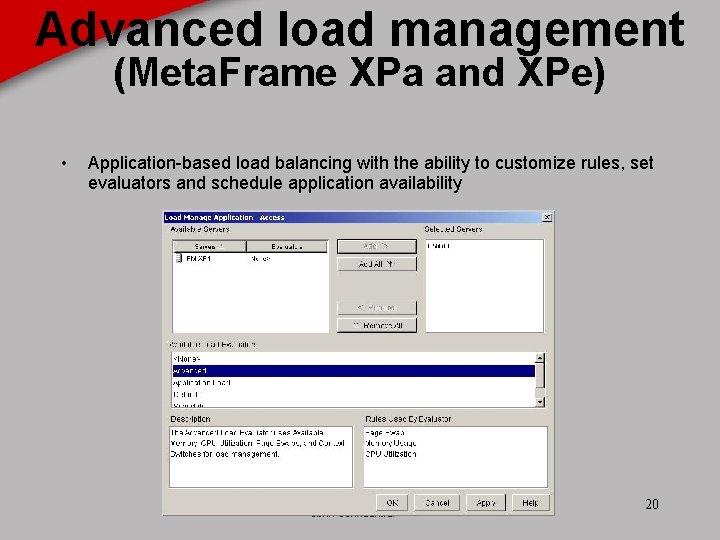The image size is (720, 540).
Task: Click the Page Swap rule entry
Action: tap(385, 433)
